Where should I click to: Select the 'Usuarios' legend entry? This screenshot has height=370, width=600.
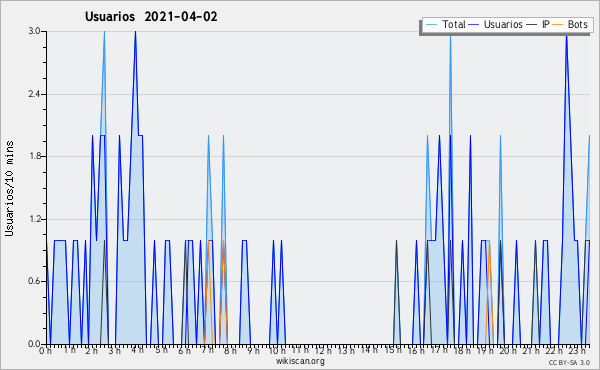tap(503, 24)
